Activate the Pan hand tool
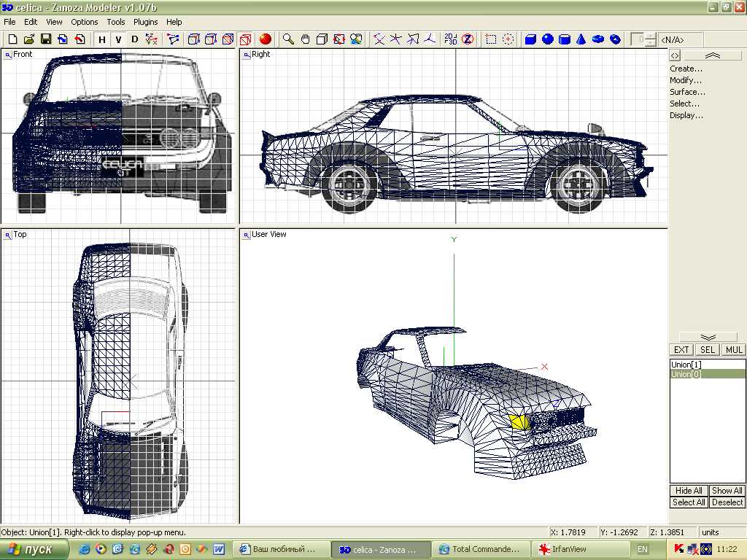This screenshot has width=747, height=560. [305, 39]
